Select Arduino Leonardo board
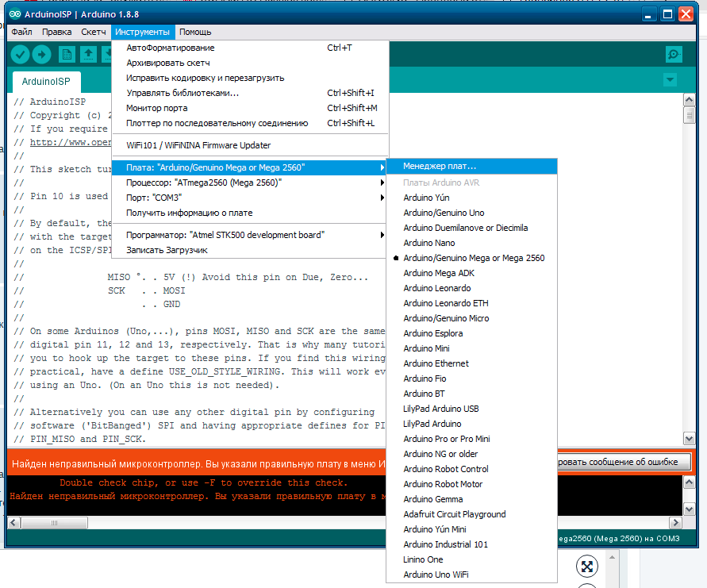This screenshot has height=588, width=707. pos(472,288)
